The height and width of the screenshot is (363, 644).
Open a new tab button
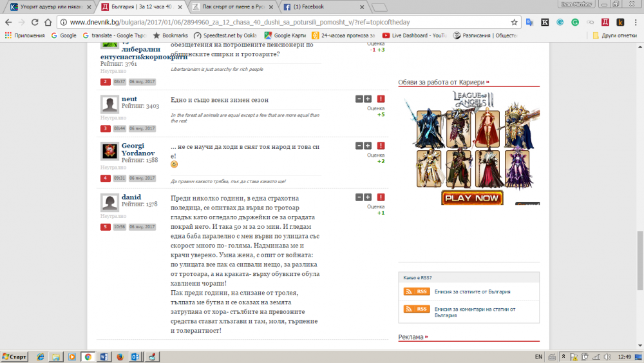(379, 7)
